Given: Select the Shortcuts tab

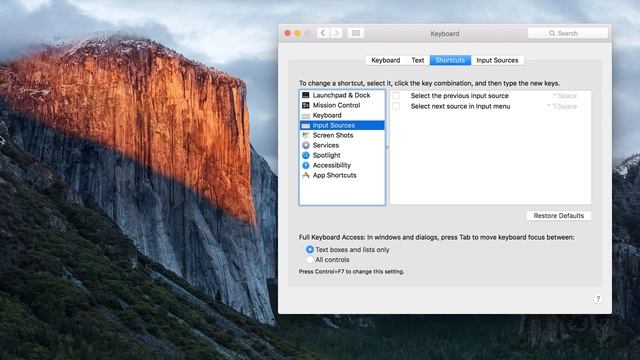Looking at the screenshot, I should tap(450, 60).
